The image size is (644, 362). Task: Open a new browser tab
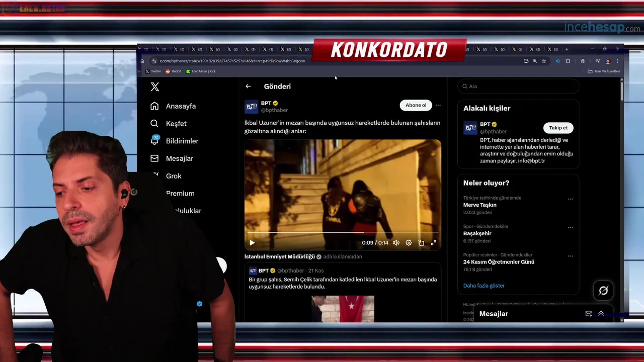pyautogui.click(x=567, y=49)
